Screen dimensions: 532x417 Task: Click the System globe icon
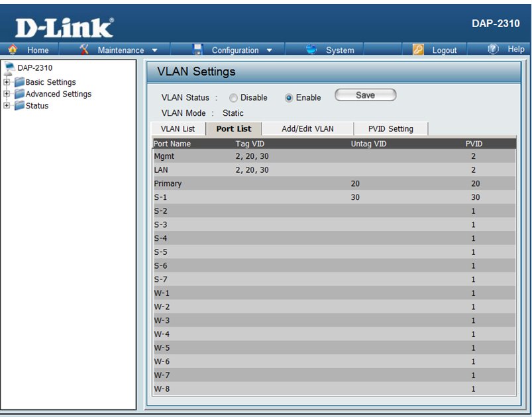(313, 50)
